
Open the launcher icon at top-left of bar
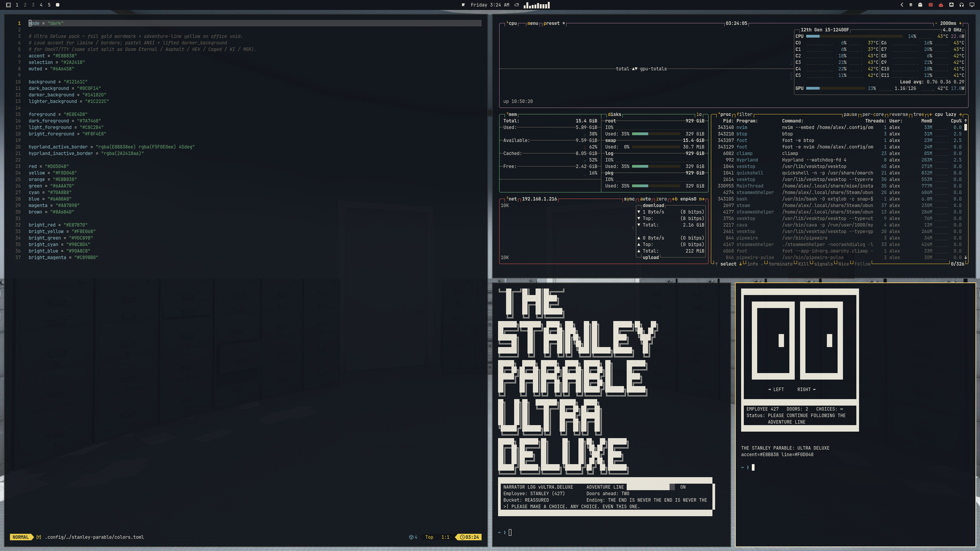coord(8,5)
